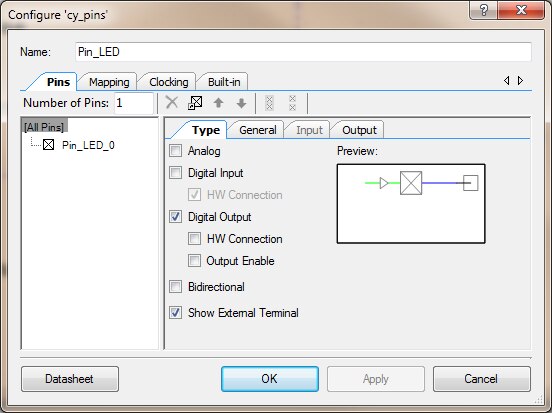The height and width of the screenshot is (413, 552).
Task: Click the scroll tabs right arrow
Action: coord(520,81)
